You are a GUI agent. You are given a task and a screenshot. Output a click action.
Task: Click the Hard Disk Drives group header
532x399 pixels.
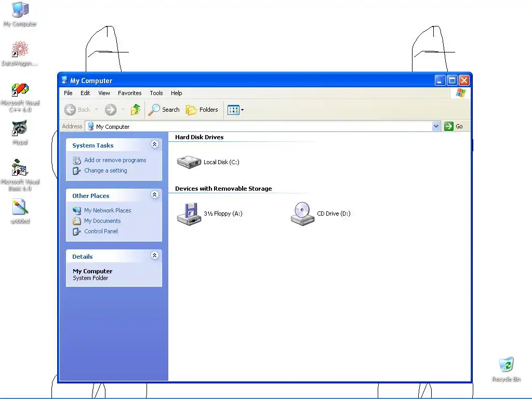[199, 137]
